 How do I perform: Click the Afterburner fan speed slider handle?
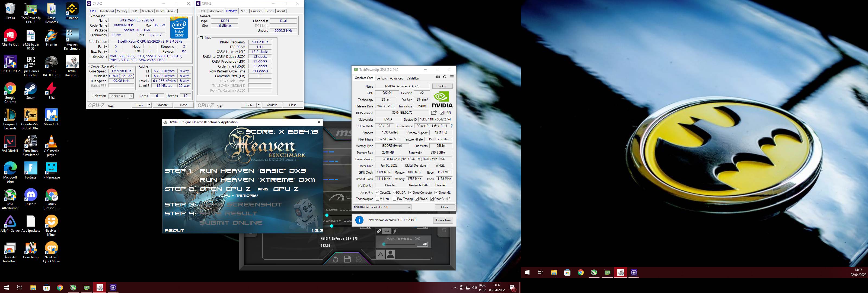tap(384, 244)
